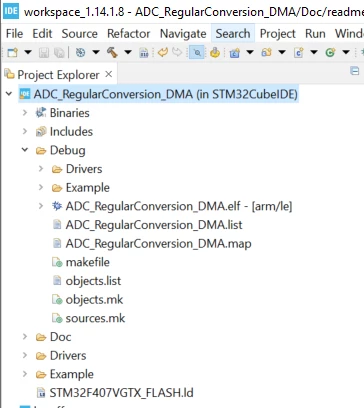The height and width of the screenshot is (408, 364).
Task: Click the Save All toolbar icon
Action: coord(59,53)
